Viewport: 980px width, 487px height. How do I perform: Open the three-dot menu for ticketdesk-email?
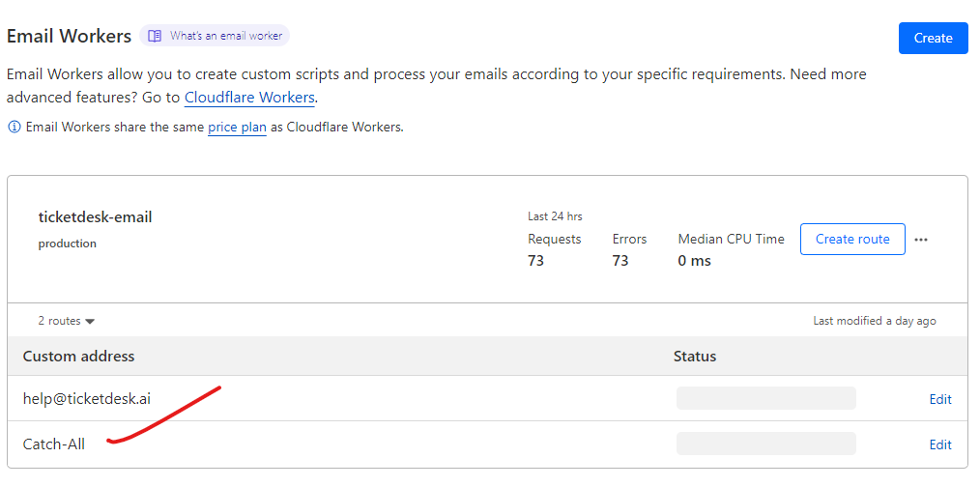click(921, 240)
